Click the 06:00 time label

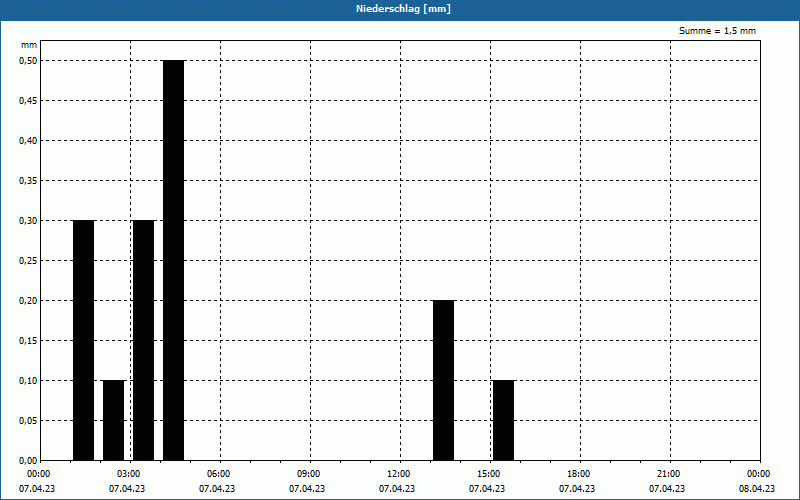[218, 474]
